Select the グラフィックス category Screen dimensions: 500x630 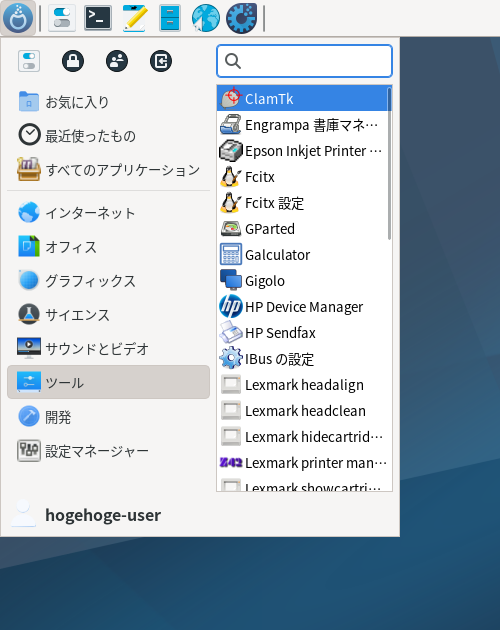point(109,280)
